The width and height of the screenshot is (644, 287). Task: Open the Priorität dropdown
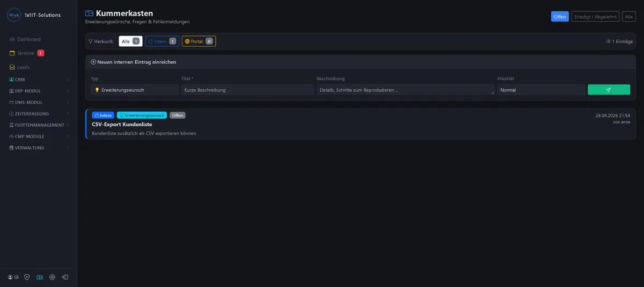click(x=541, y=90)
